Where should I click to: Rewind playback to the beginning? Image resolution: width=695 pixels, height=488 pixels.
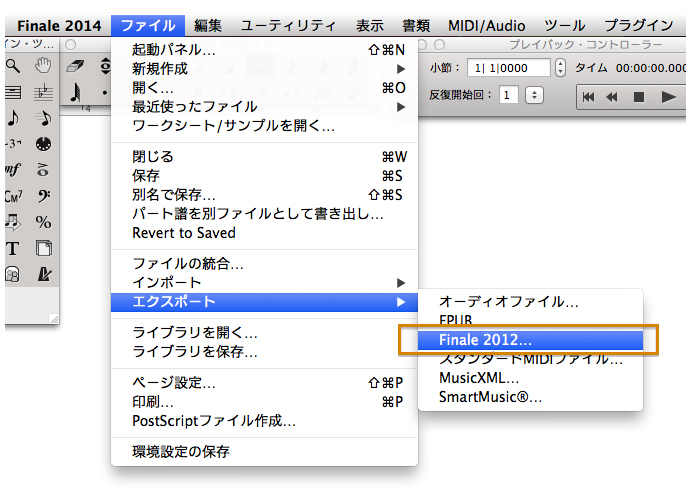click(588, 97)
